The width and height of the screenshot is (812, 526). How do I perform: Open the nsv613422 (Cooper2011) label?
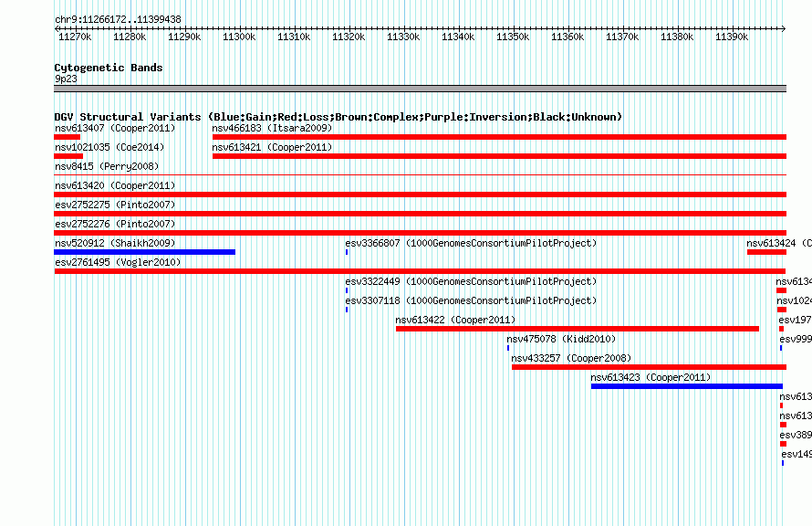455,320
